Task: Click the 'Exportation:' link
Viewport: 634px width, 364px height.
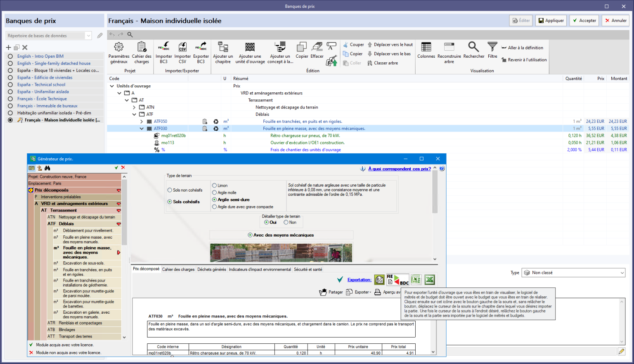Action: (x=360, y=280)
